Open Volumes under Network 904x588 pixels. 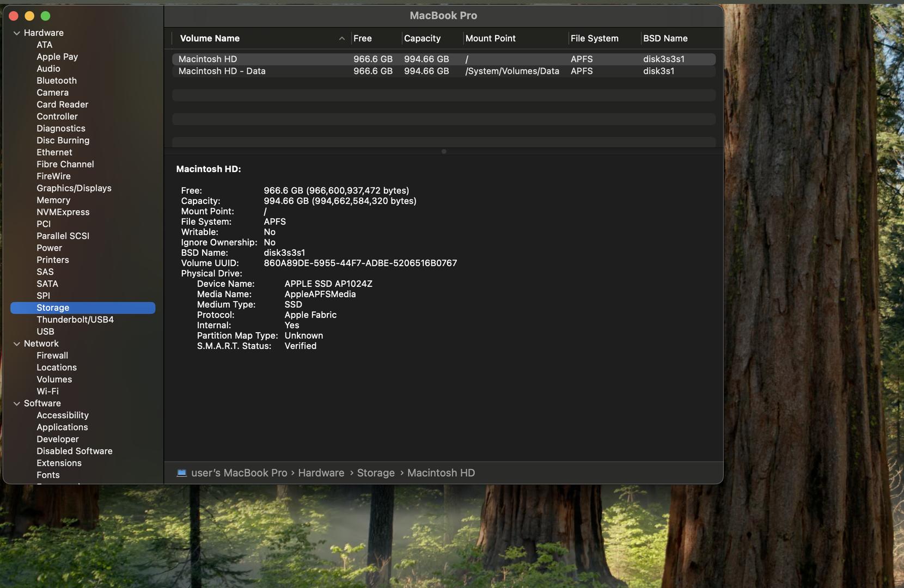pyautogui.click(x=54, y=381)
